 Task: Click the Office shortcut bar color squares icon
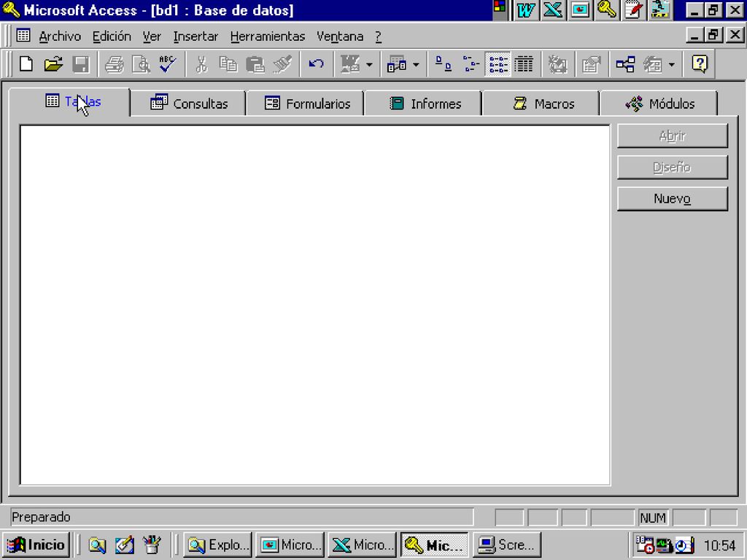(x=500, y=7)
